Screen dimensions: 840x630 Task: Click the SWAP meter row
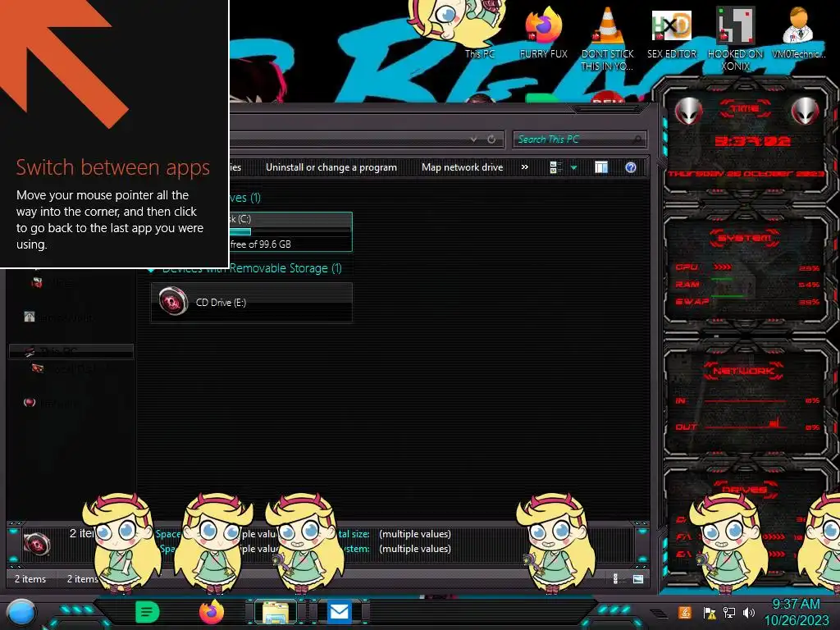point(746,302)
